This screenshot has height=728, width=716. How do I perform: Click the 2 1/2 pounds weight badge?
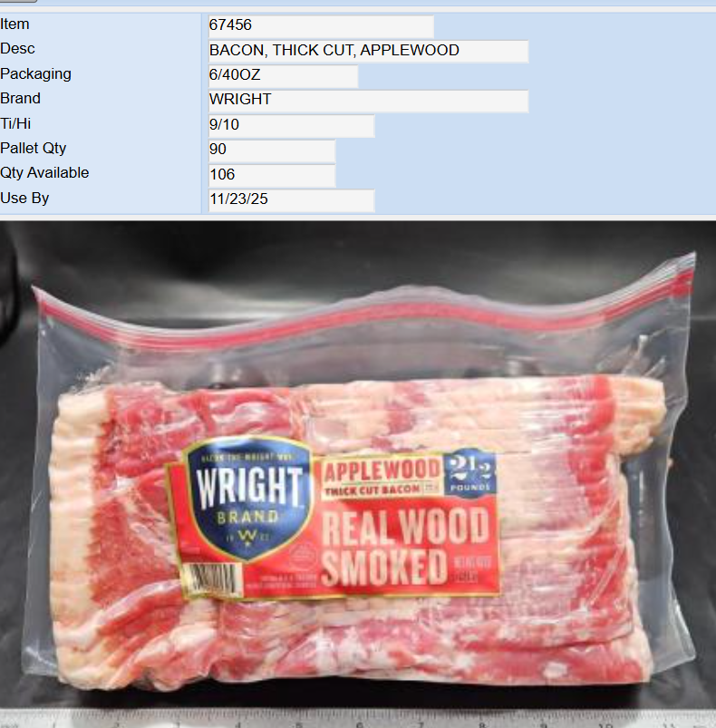click(469, 472)
